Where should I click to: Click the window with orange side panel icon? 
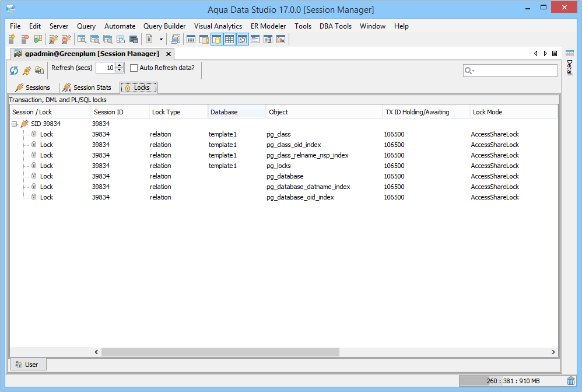click(204, 39)
